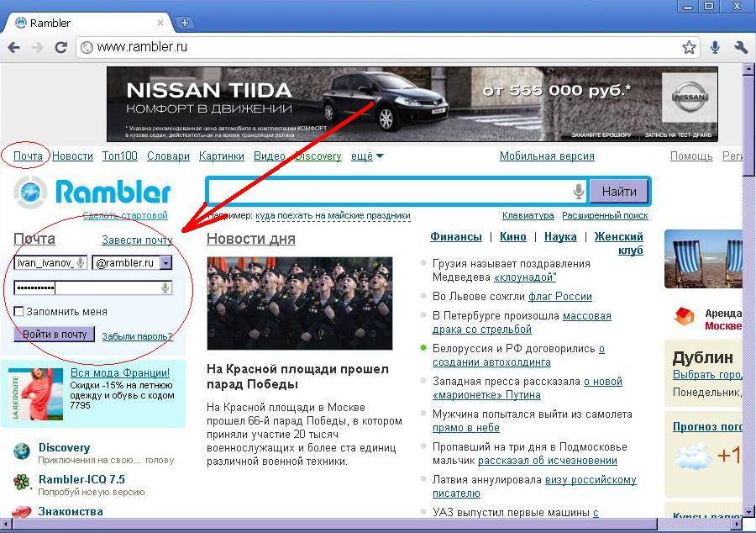Viewport: 756px width, 533px height.
Task: Open Видео in top navigation
Action: pyautogui.click(x=270, y=156)
